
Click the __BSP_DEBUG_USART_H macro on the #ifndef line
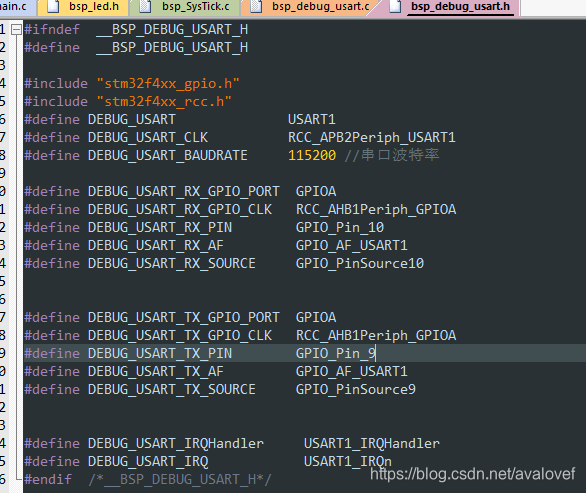[x=172, y=30]
